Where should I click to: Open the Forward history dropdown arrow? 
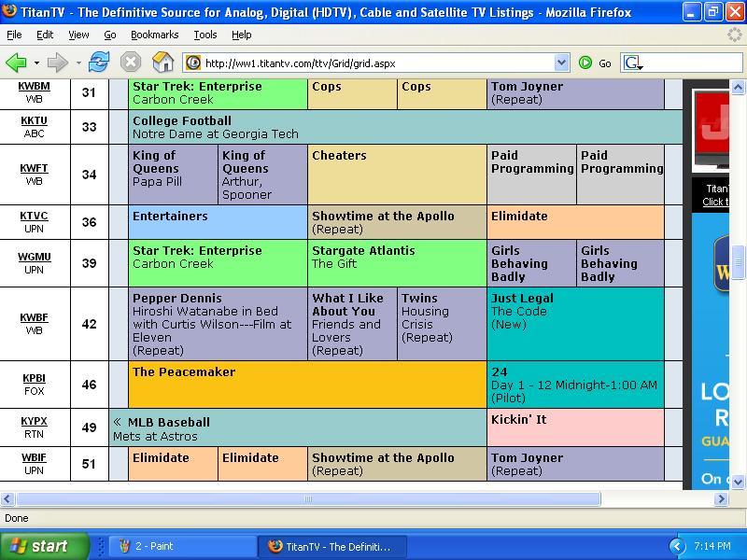point(78,63)
